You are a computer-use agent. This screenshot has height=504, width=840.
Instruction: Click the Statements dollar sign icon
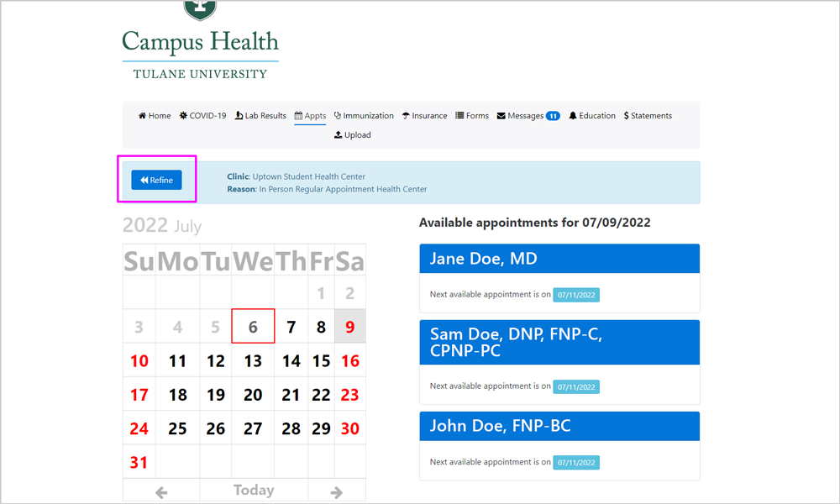coord(627,116)
